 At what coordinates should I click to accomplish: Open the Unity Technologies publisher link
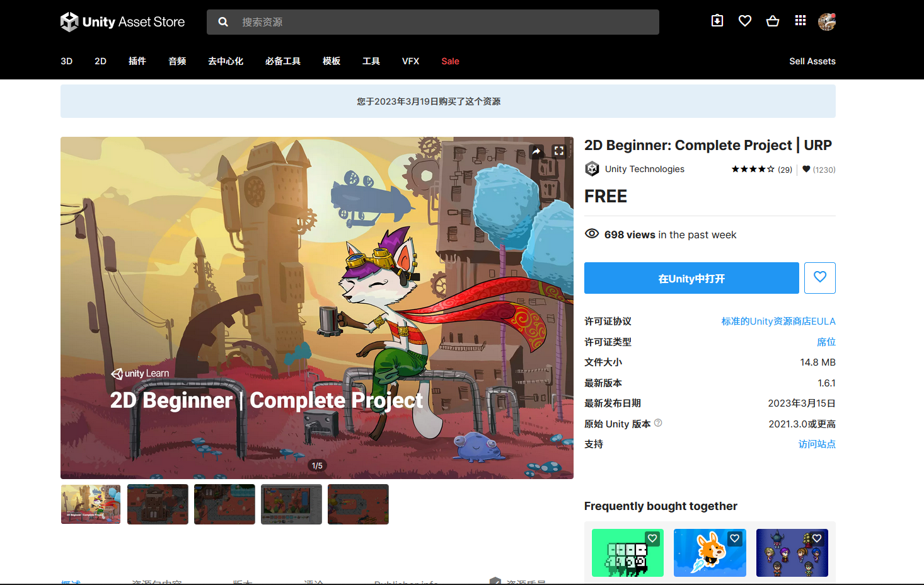pyautogui.click(x=645, y=169)
